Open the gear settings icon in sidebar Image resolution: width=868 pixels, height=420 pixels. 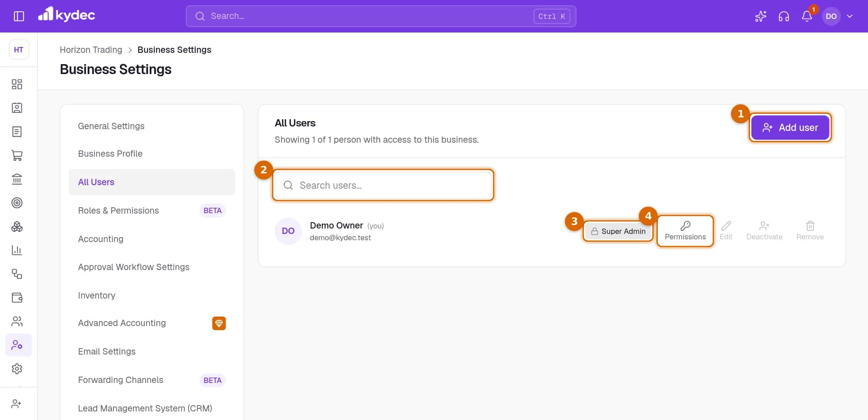[x=17, y=369]
